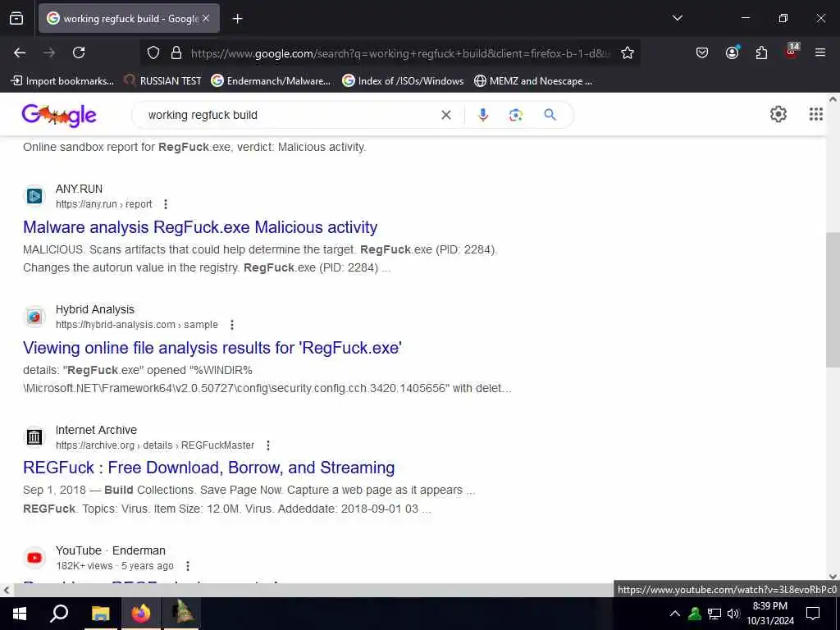
Task: Open the tracking protection shield icon
Action: 153,53
